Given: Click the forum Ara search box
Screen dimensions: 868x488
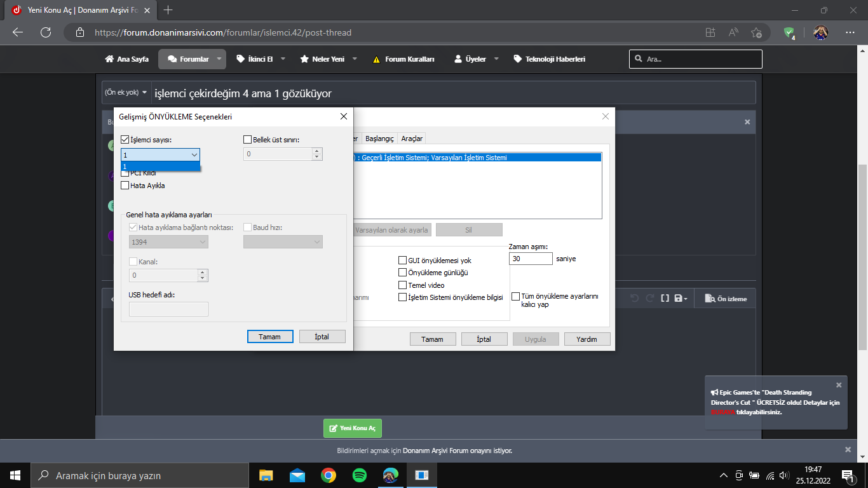Looking at the screenshot, I should coord(696,59).
